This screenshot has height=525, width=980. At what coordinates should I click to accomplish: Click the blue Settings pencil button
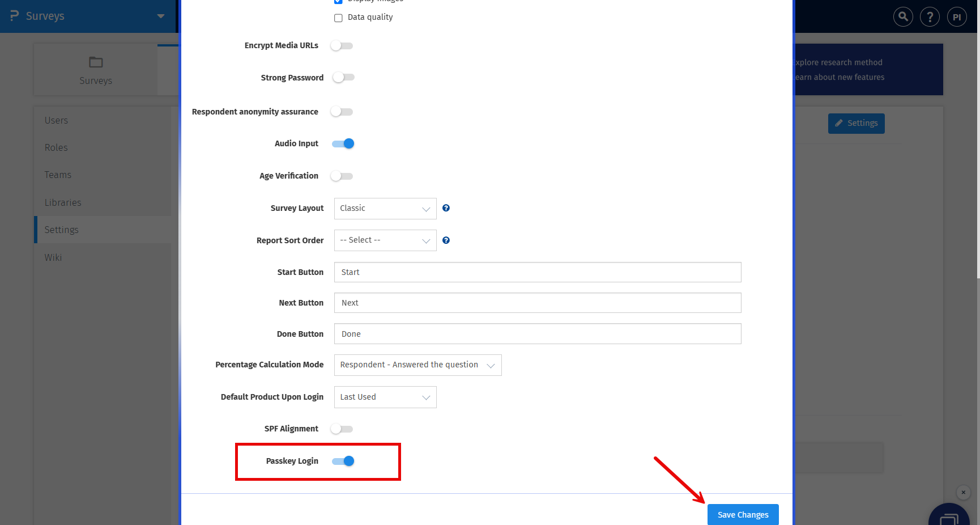[856, 123]
